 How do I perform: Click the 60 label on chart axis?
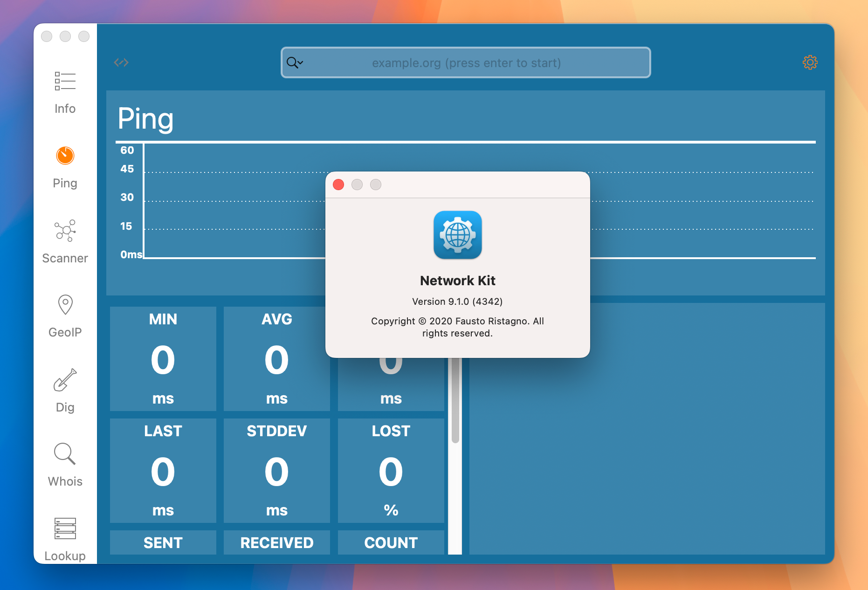tap(127, 150)
